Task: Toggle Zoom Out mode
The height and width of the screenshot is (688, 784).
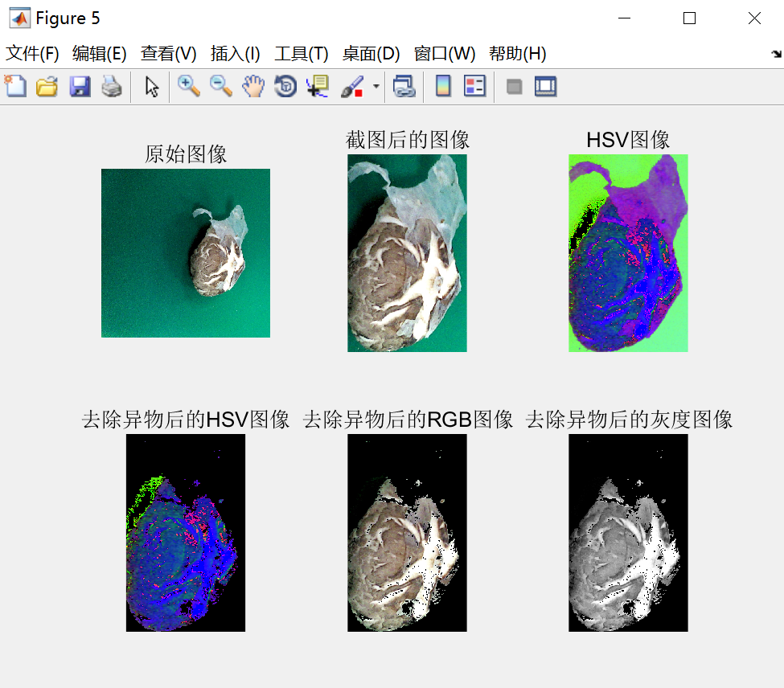Action: coord(221,86)
